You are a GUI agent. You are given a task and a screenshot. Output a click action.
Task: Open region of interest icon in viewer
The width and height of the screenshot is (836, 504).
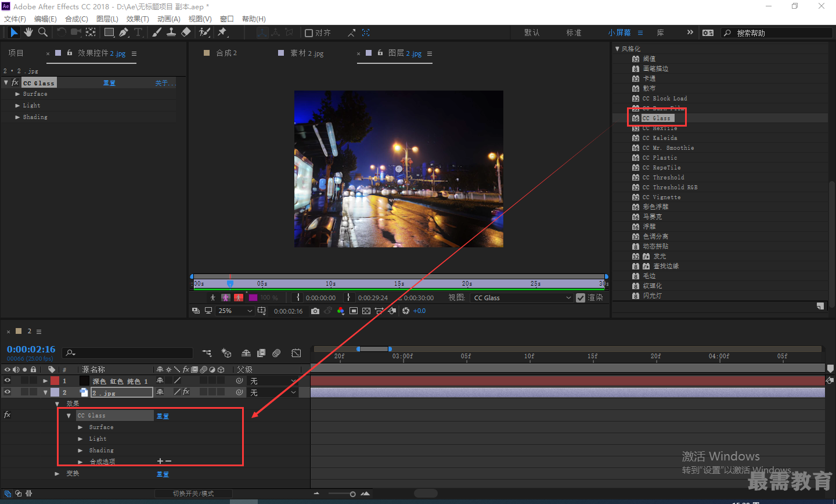point(354,311)
